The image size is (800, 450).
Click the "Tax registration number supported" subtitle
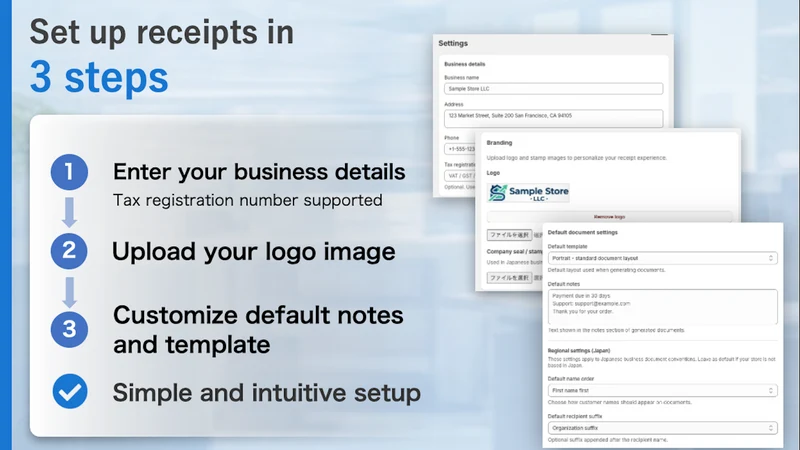(247, 200)
